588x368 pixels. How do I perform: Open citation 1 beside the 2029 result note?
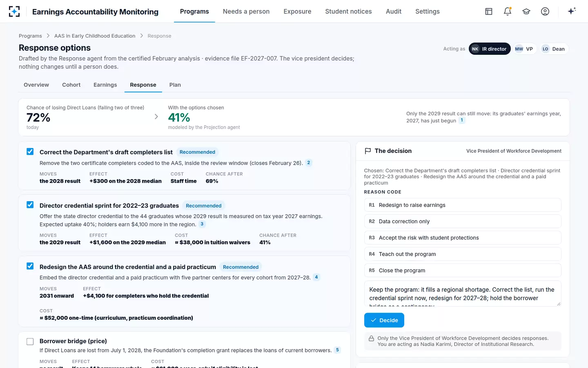462,120
